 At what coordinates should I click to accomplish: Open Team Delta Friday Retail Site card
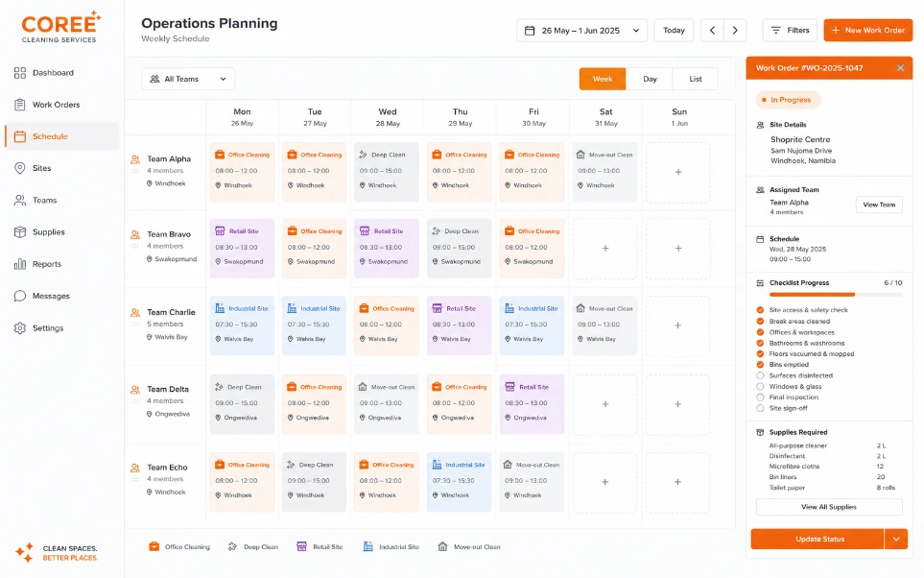pyautogui.click(x=532, y=404)
